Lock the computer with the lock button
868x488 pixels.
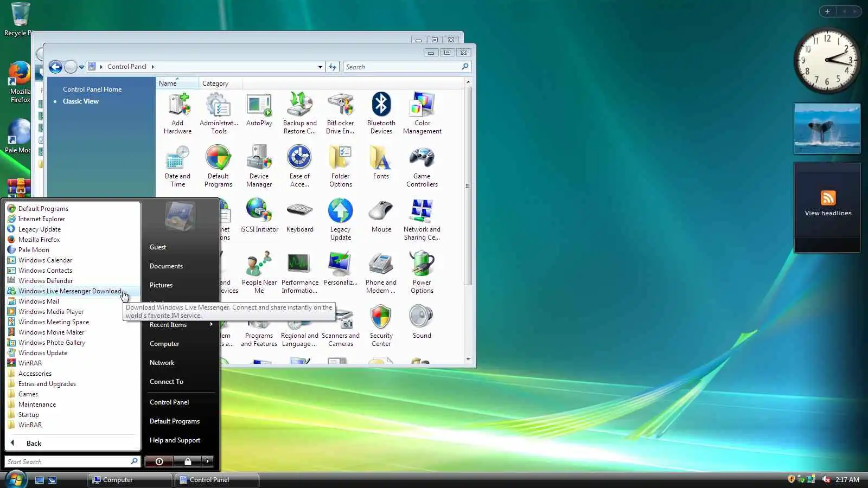coord(188,461)
